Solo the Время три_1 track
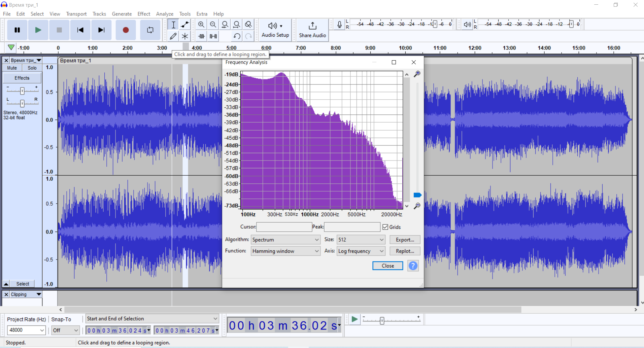Screen dimensions: 644x348 point(32,68)
